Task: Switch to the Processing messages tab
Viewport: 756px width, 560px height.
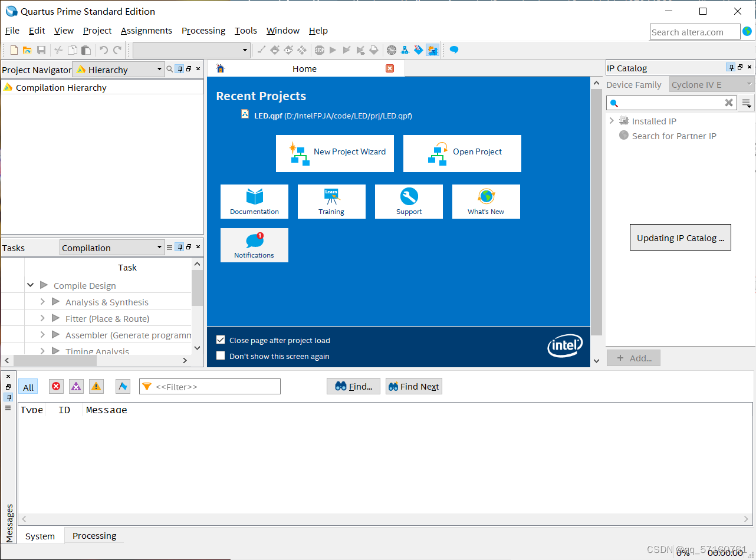Action: coord(94,536)
